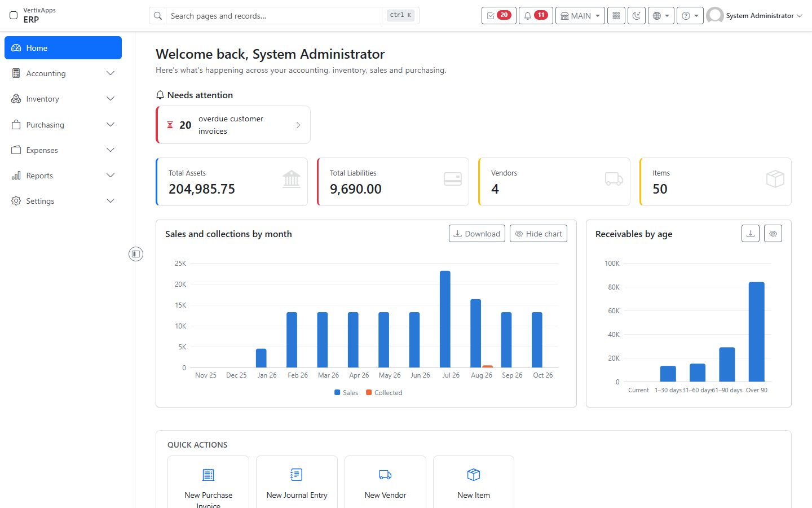Toggle the checkbox next to VertixApps ERP
The height and width of the screenshot is (508, 812).
point(14,15)
